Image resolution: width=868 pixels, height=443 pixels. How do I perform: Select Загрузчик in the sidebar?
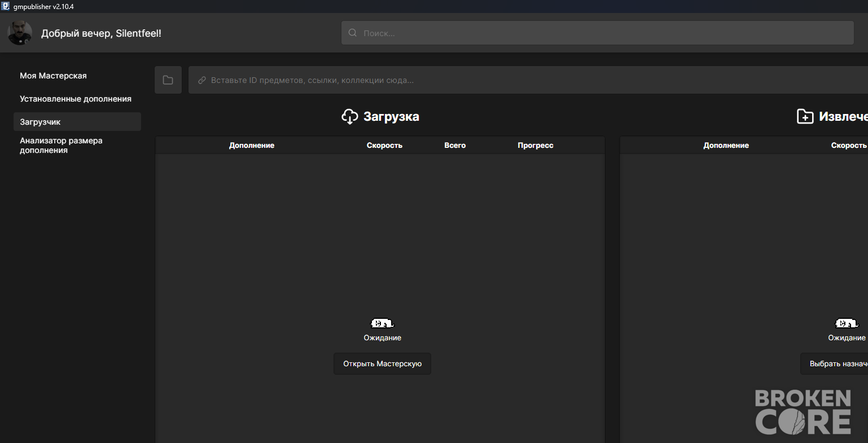[x=77, y=122]
